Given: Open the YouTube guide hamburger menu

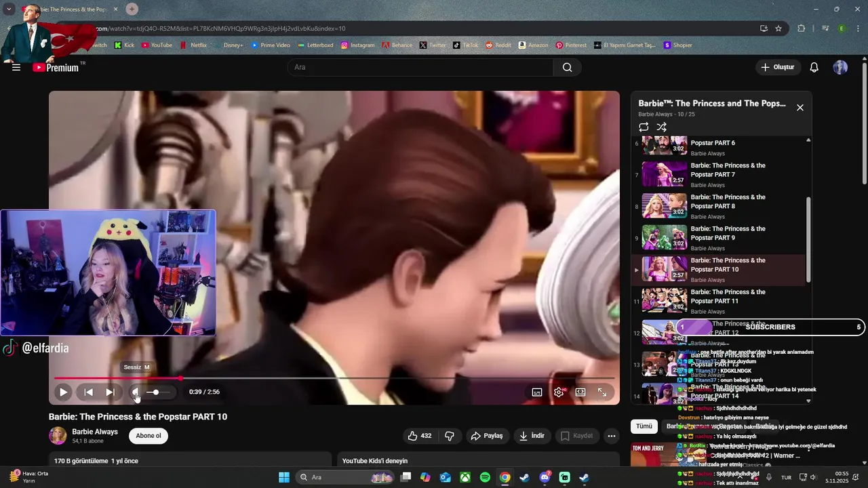Looking at the screenshot, I should point(16,67).
